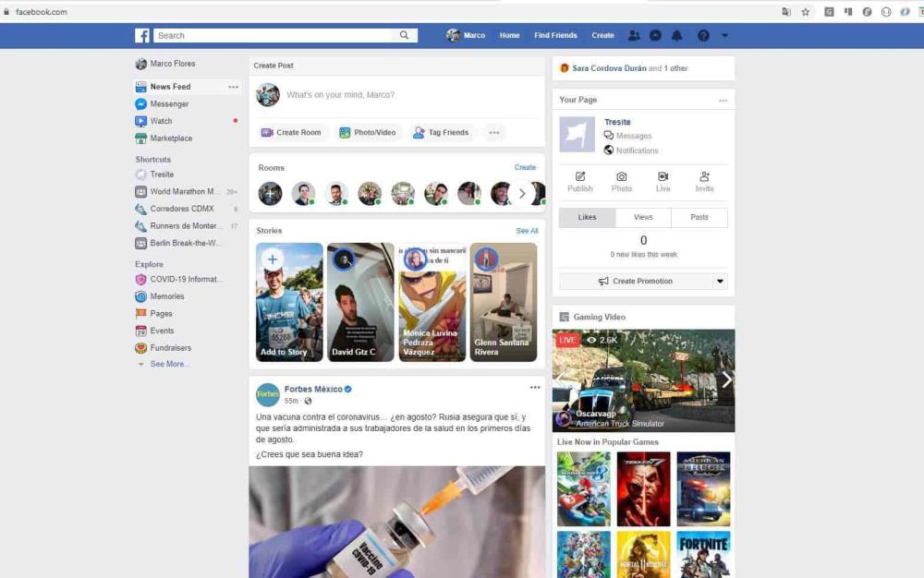Open Fundraisers in the left sidebar
Image resolution: width=924 pixels, height=578 pixels.
click(x=167, y=347)
